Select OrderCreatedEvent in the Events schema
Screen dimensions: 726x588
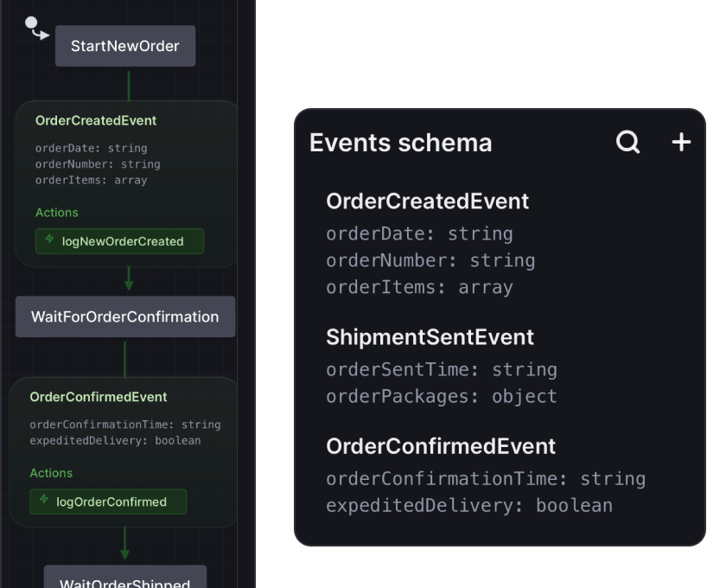tap(427, 201)
